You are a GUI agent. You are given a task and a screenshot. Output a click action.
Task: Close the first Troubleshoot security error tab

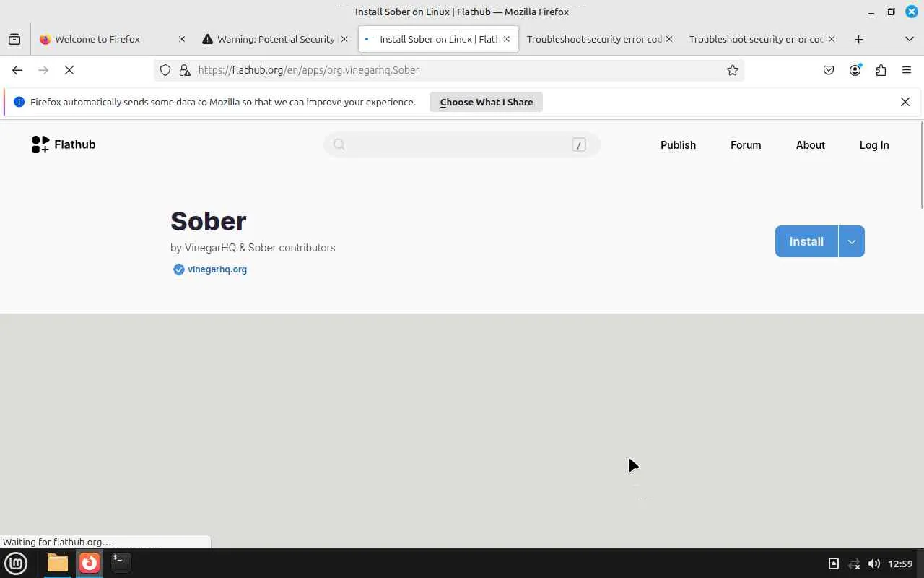(x=669, y=39)
